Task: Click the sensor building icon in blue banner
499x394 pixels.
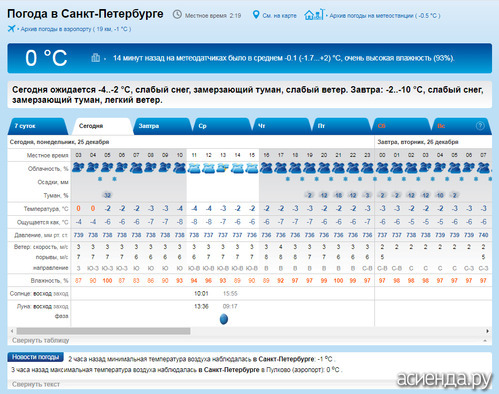Action: pos(95,58)
